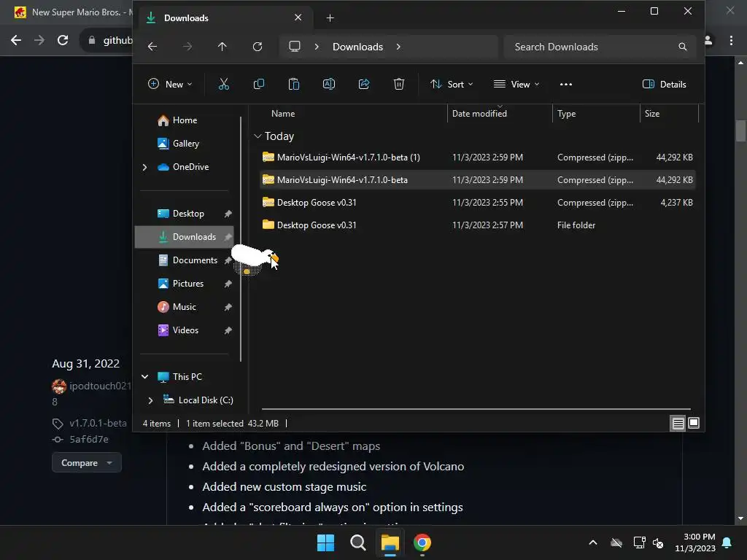Viewport: 747px width, 560px height.
Task: Click the search magnifier in Search Downloads box
Action: tap(683, 47)
